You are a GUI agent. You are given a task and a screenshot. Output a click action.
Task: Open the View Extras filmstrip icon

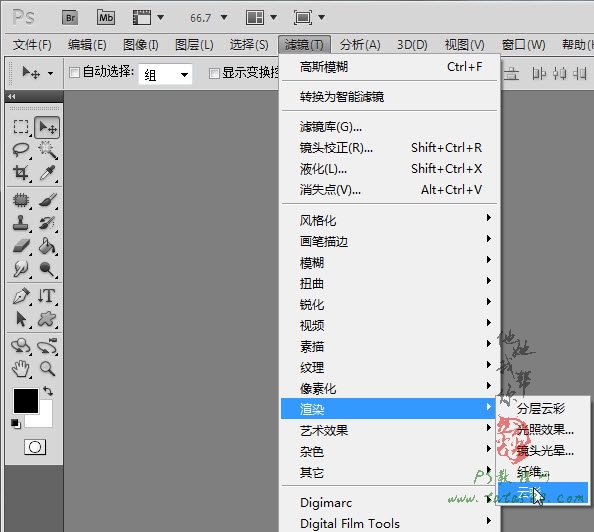142,17
